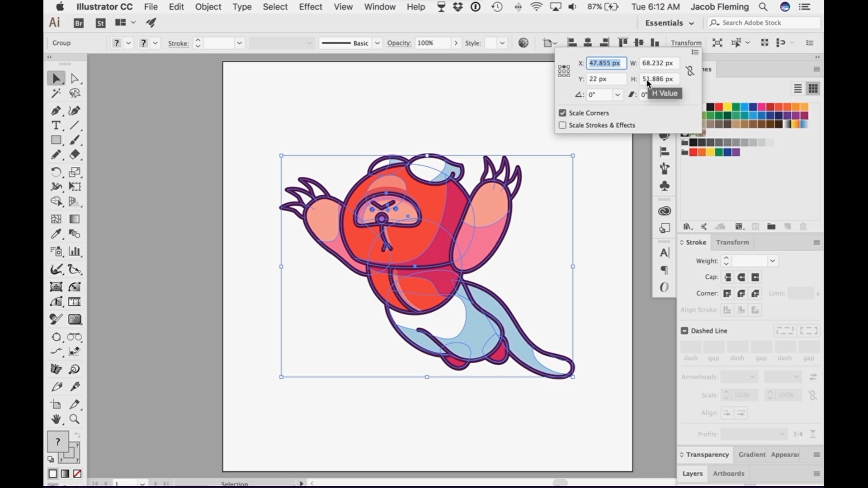Switch to the Gradient tab

[752, 455]
